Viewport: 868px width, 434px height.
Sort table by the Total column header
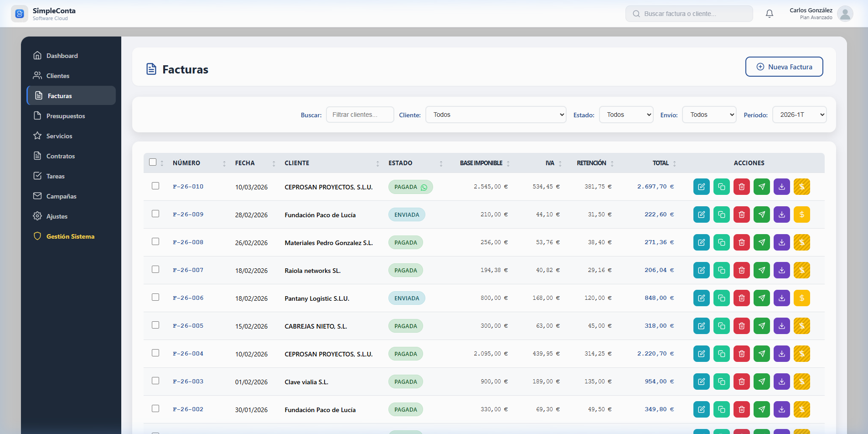coord(661,163)
